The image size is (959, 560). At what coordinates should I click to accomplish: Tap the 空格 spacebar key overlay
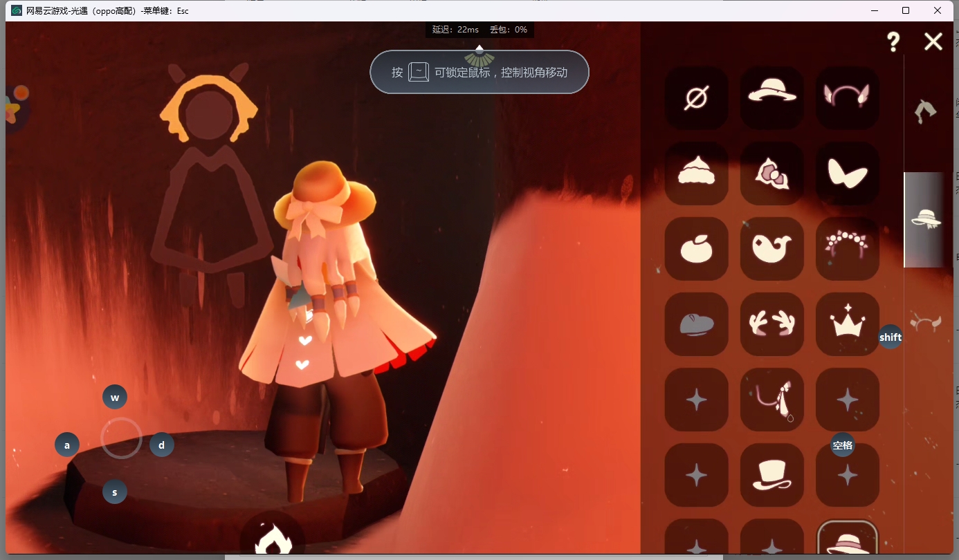click(x=843, y=445)
